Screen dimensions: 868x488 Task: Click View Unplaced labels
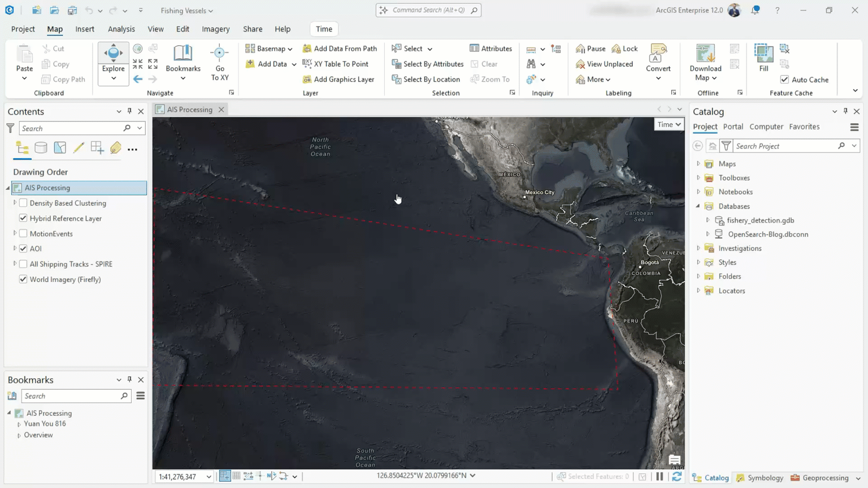point(604,64)
